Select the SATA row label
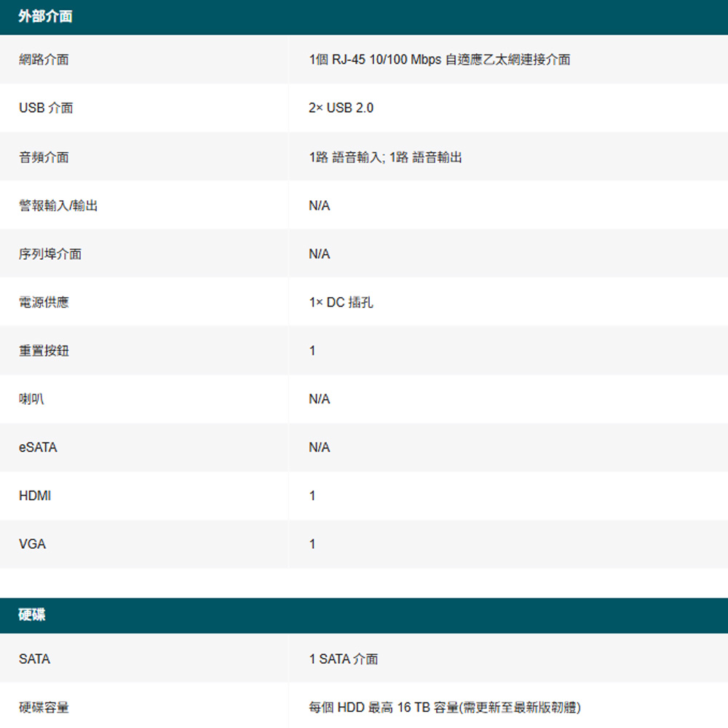Viewport: 728px width, 728px height. click(x=34, y=659)
